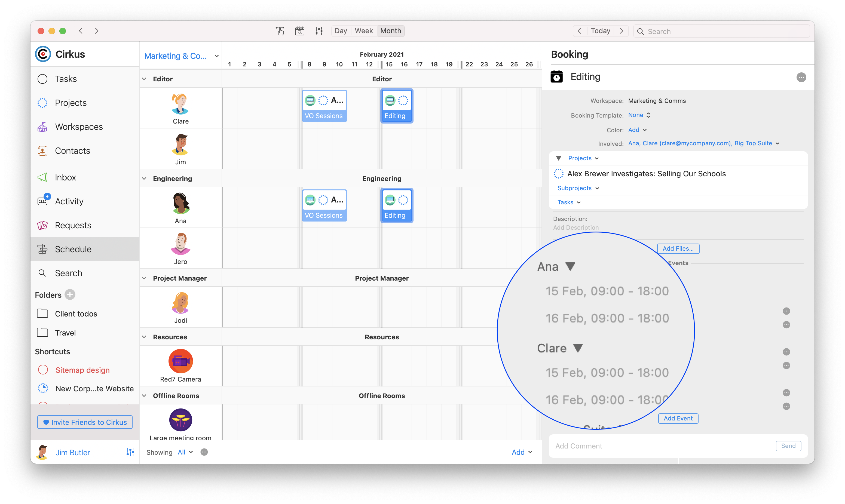Collapse the Editor group

(x=144, y=79)
